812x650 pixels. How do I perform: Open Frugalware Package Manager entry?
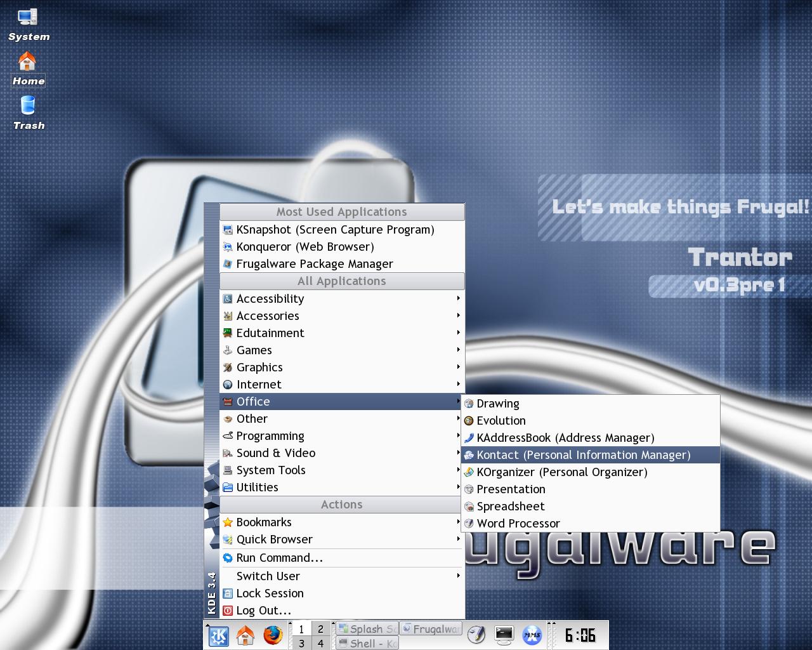pos(342,264)
